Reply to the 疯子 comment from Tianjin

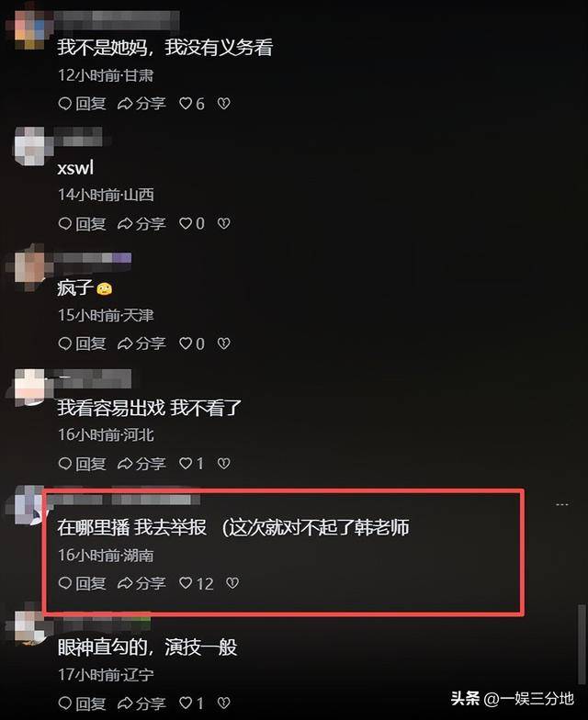click(x=83, y=343)
